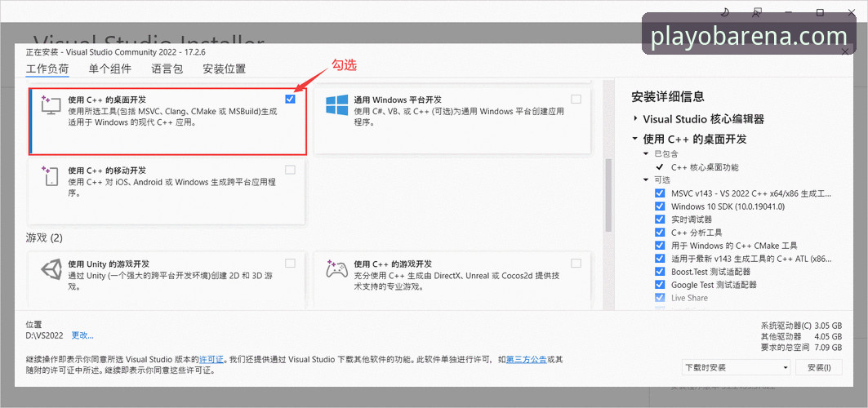Collapse 使用 C++ 的桌面开发 details section
The width and height of the screenshot is (868, 408).
click(634, 139)
